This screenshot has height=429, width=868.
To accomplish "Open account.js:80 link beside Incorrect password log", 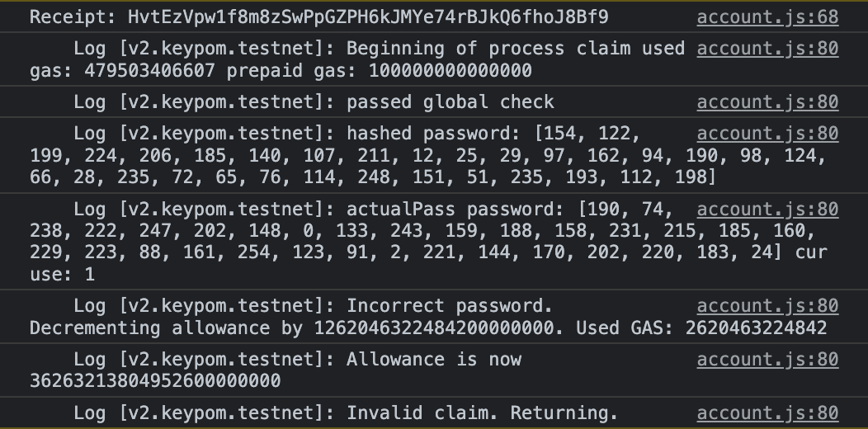I will (767, 306).
